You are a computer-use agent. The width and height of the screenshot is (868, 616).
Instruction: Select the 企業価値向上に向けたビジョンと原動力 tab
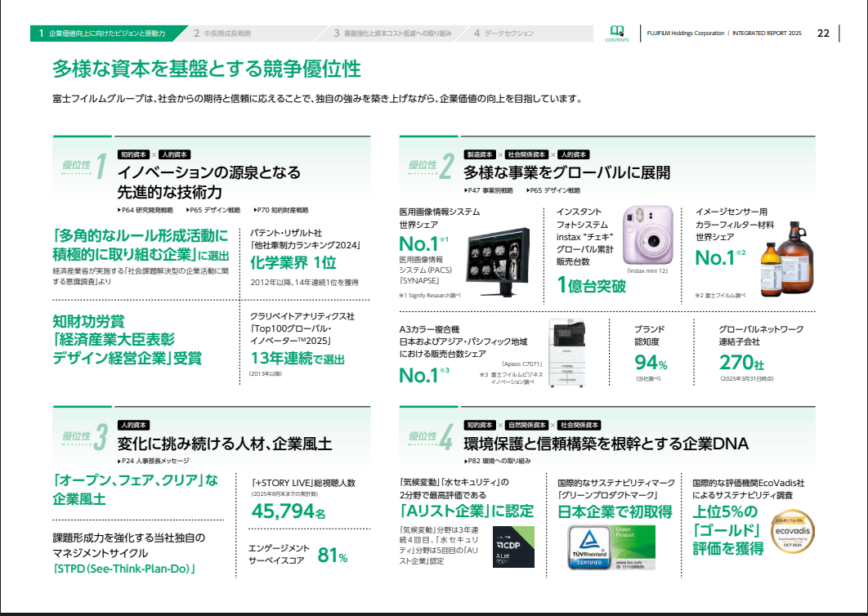pyautogui.click(x=102, y=33)
